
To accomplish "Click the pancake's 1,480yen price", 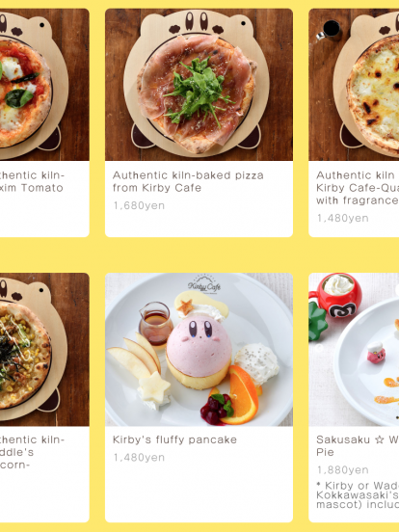I will [x=139, y=458].
